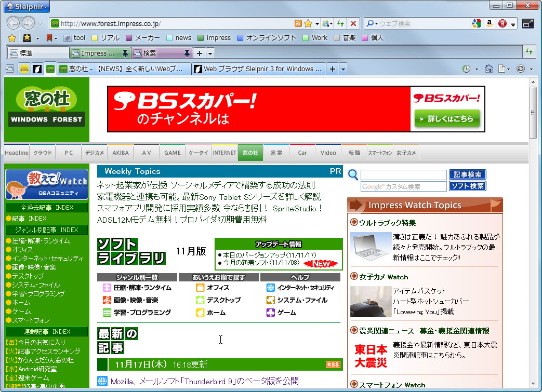Stop loading with the red X icon
The image size is (542, 392).
(353, 23)
